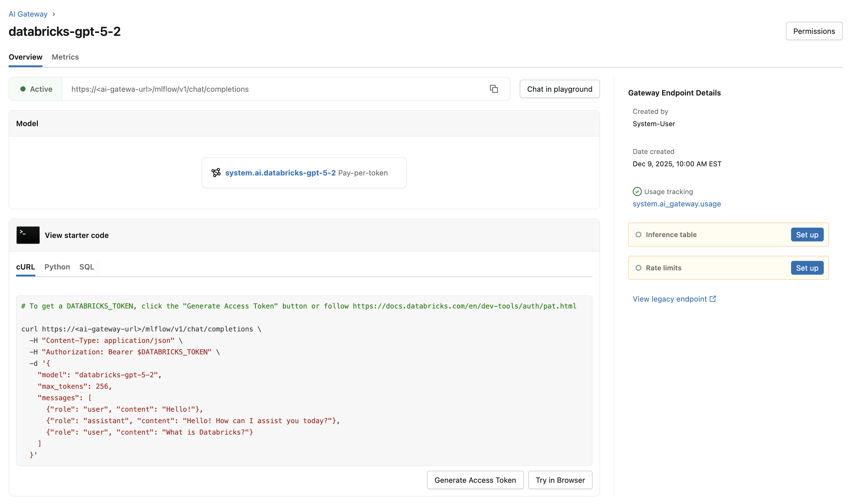Click the gateway endpoint URL field

[x=238, y=89]
